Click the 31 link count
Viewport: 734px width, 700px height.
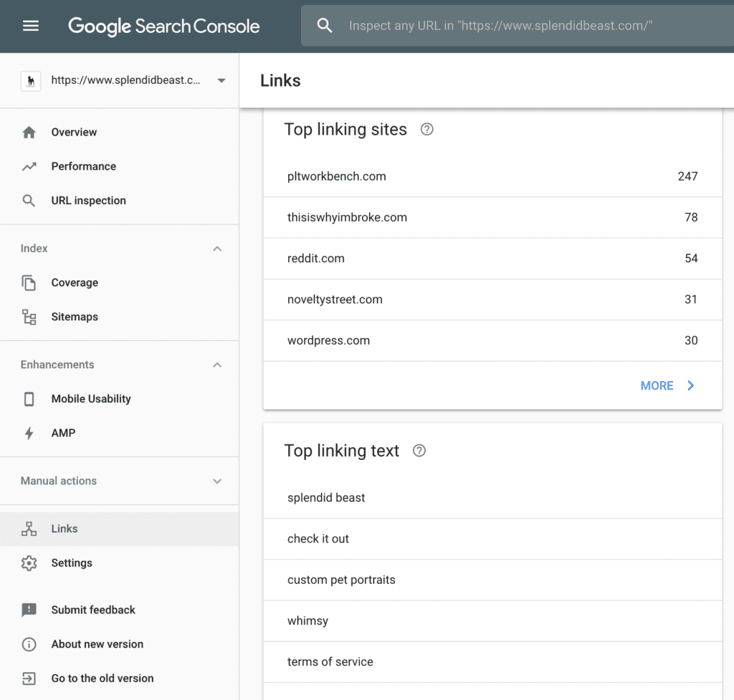coord(691,299)
